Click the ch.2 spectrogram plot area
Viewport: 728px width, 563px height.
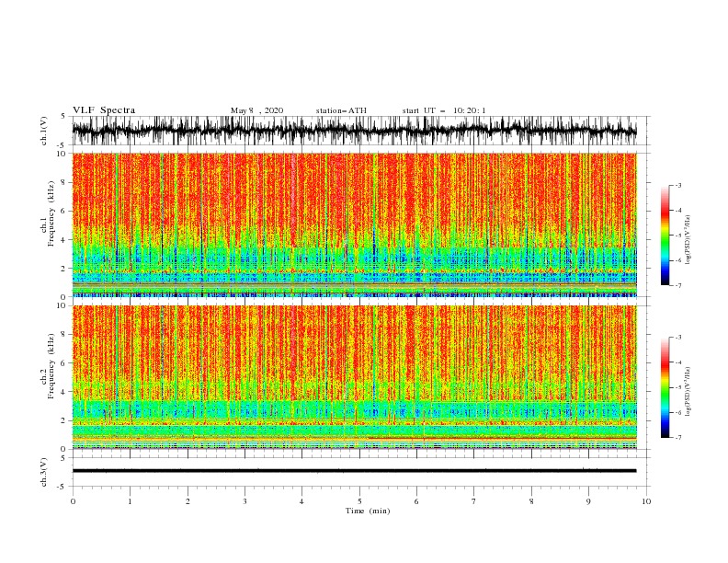coord(354,377)
